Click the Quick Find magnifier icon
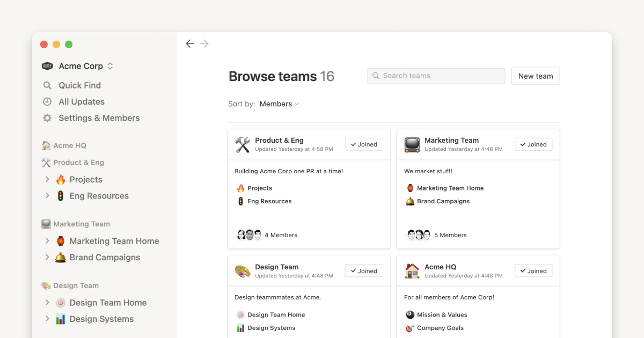This screenshot has width=644, height=338. 47,85
